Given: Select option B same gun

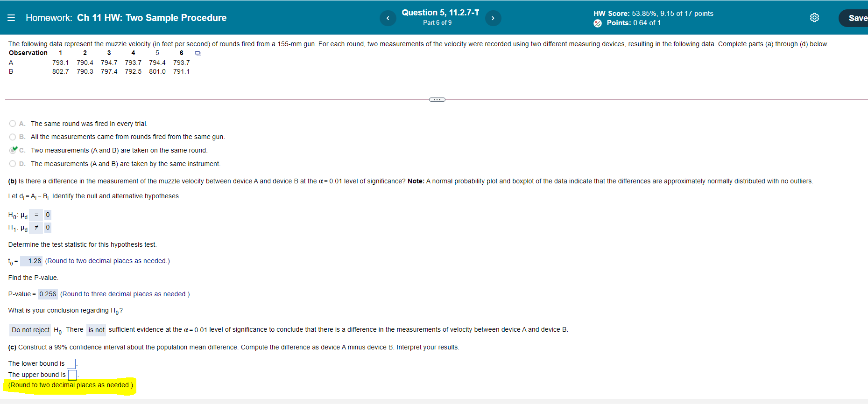Looking at the screenshot, I should (x=13, y=137).
